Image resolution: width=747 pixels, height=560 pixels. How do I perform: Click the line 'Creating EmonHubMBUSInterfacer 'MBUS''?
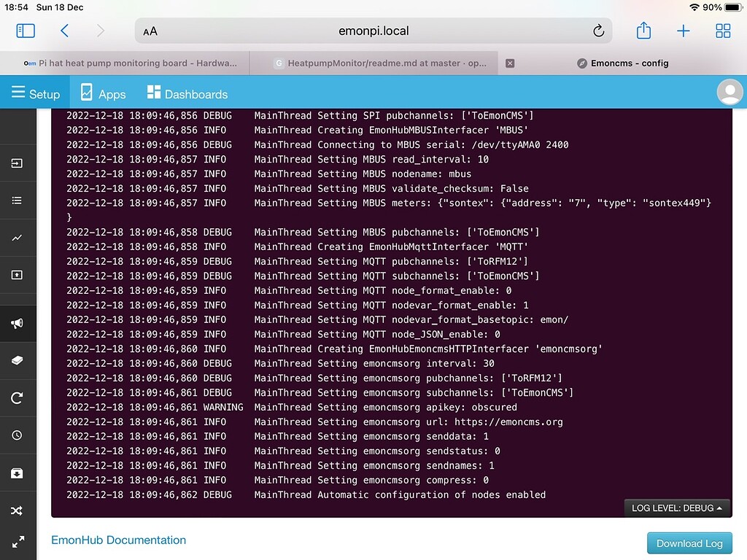[x=298, y=130]
